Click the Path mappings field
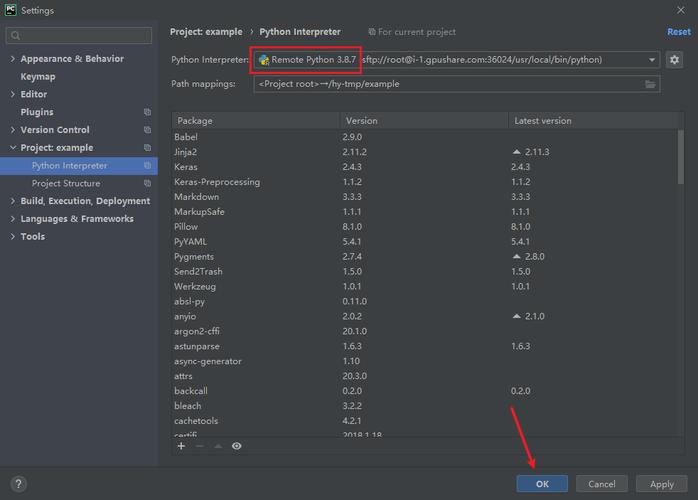This screenshot has height=500, width=698. (x=457, y=84)
